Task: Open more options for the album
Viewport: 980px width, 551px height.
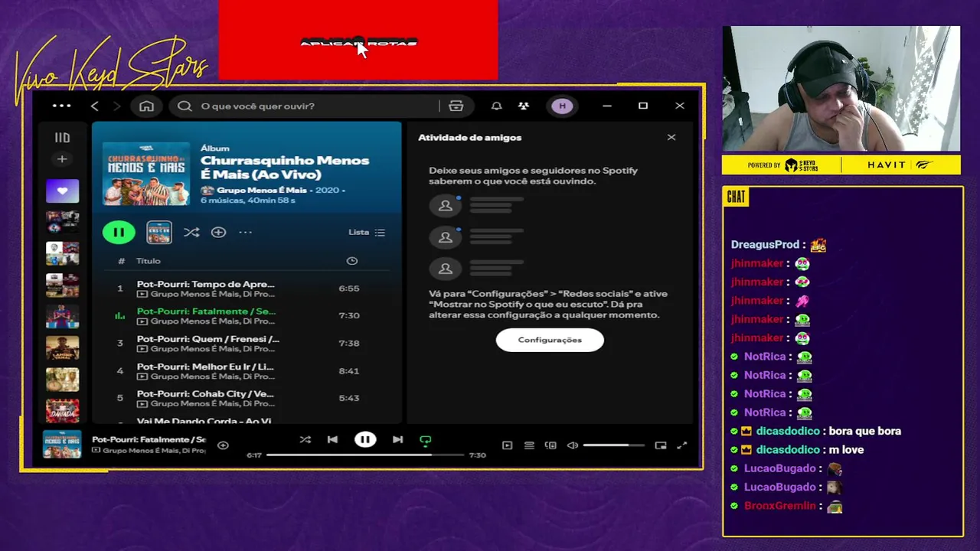Action: pyautogui.click(x=245, y=232)
